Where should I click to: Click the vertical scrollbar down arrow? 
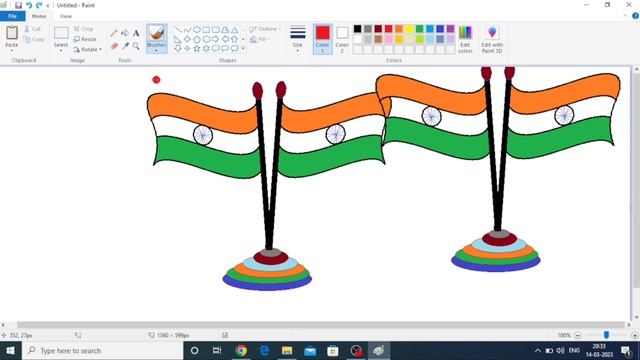tap(636, 317)
